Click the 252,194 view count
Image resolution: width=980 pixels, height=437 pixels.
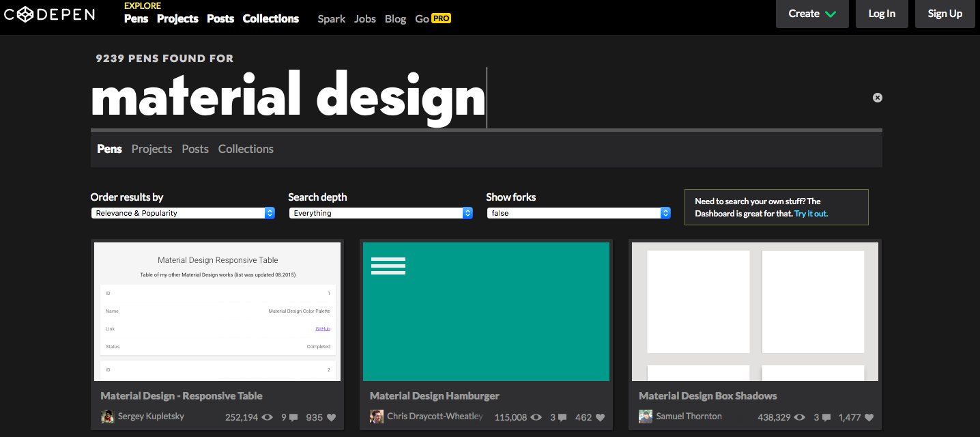tap(242, 417)
